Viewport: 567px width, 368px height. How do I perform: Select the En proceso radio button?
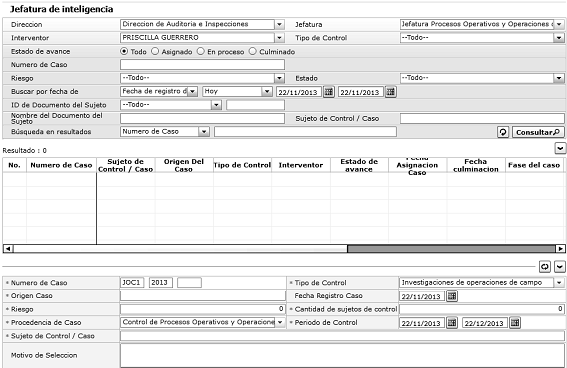tap(201, 51)
